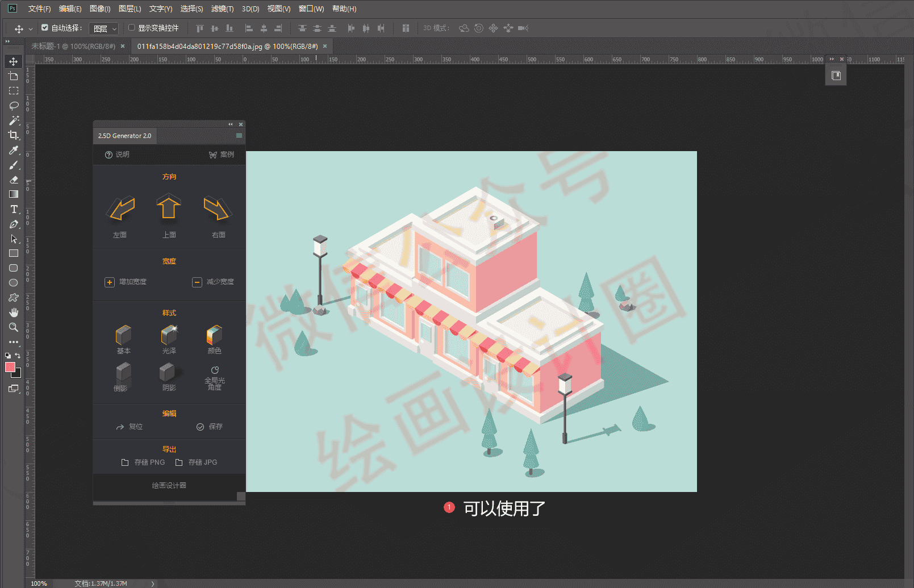Click the right face (右面) direction arrow
Image resolution: width=914 pixels, height=588 pixels.
click(218, 208)
